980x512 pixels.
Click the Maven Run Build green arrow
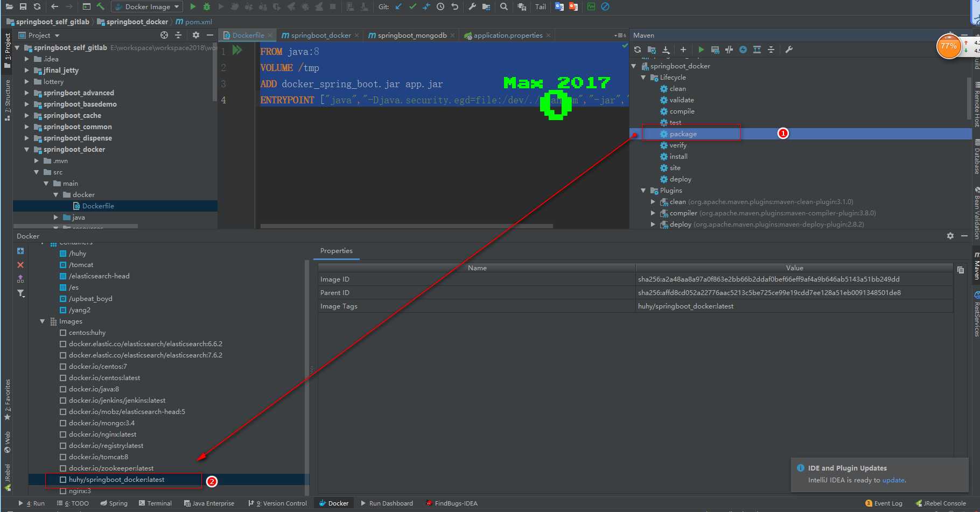(x=701, y=50)
